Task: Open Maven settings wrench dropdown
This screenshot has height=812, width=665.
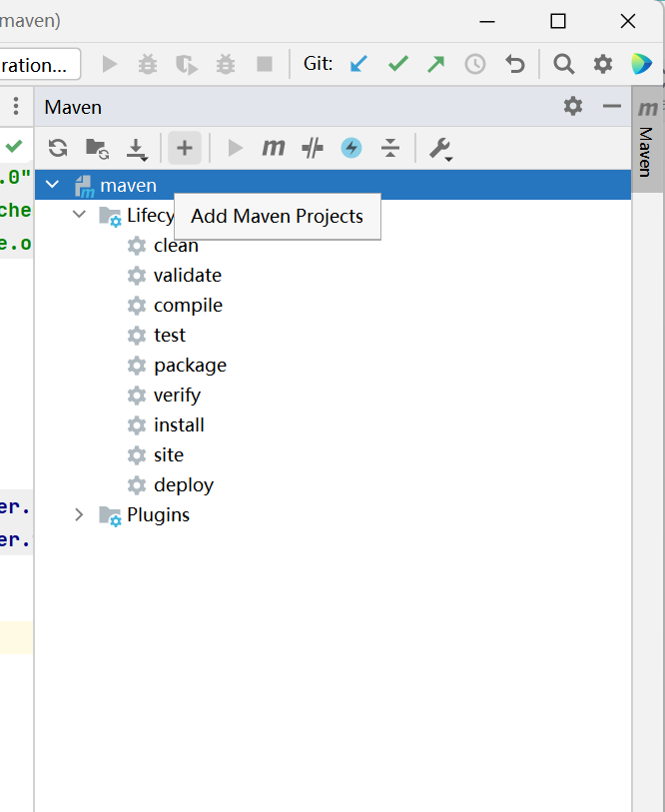Action: 441,149
